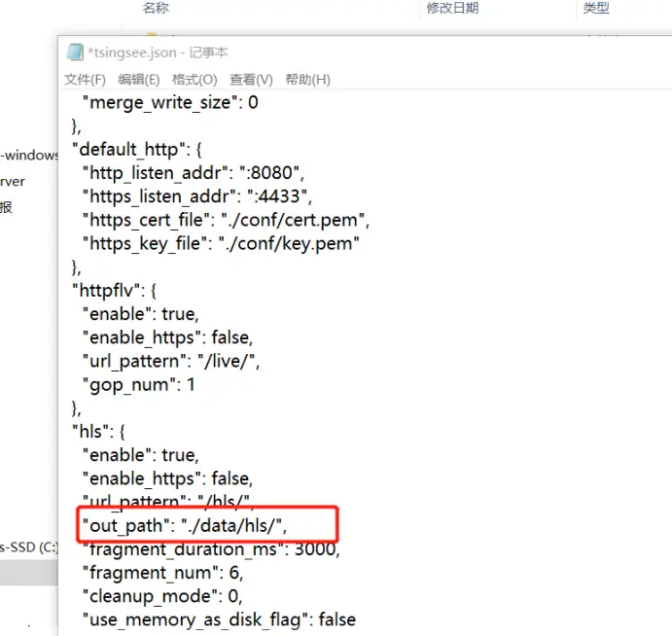Open the 查看(V) menu

click(x=251, y=80)
